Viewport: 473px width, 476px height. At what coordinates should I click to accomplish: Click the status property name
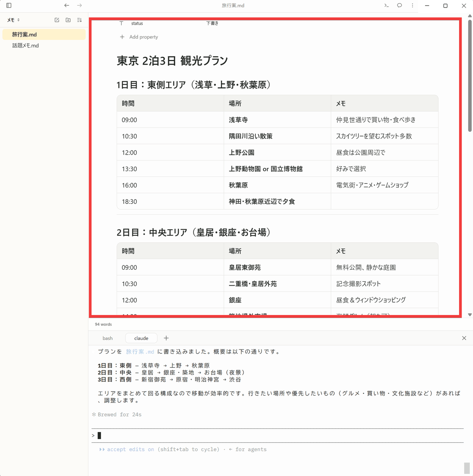coord(137,23)
